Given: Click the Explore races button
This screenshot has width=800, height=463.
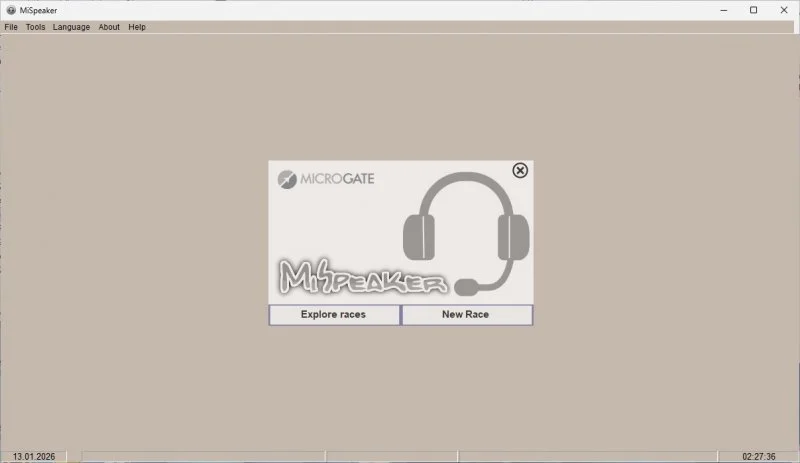Looking at the screenshot, I should coord(334,314).
